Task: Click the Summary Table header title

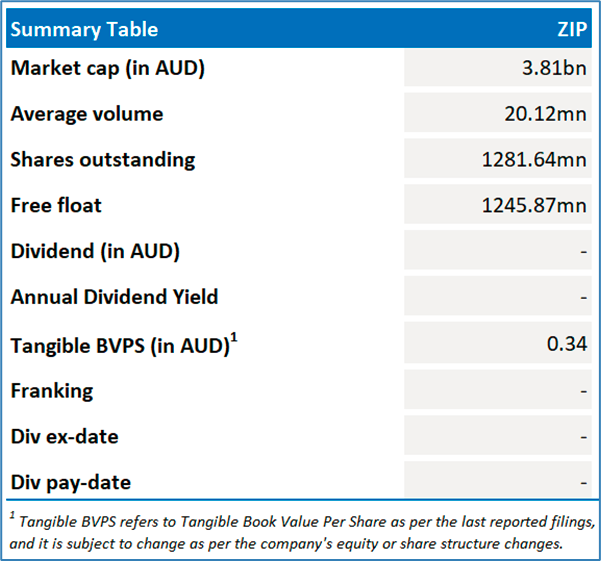Action: coord(84,29)
